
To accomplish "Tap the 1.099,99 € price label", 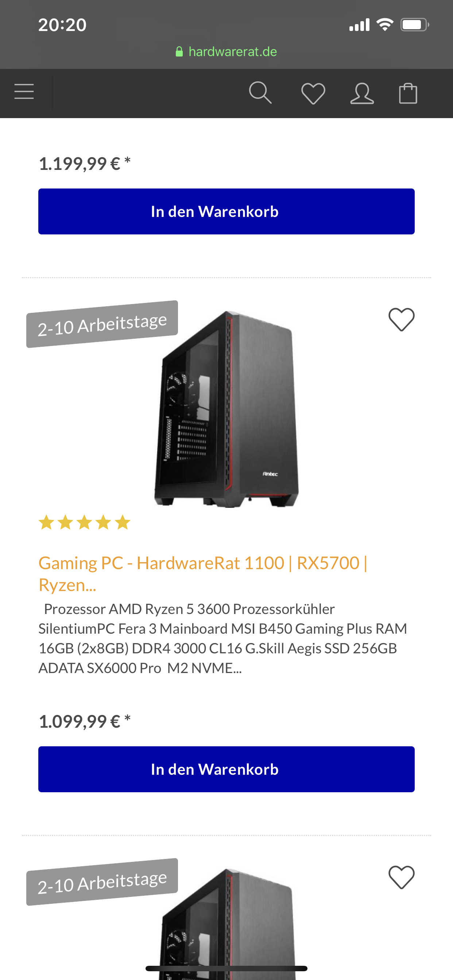I will pos(85,721).
